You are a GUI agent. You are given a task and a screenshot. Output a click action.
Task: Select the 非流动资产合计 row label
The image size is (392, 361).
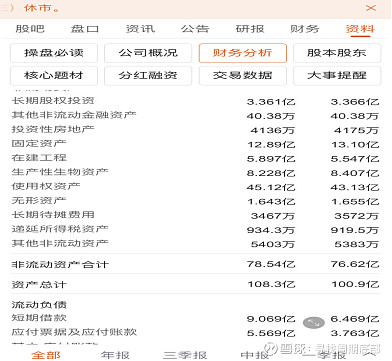pos(60,265)
